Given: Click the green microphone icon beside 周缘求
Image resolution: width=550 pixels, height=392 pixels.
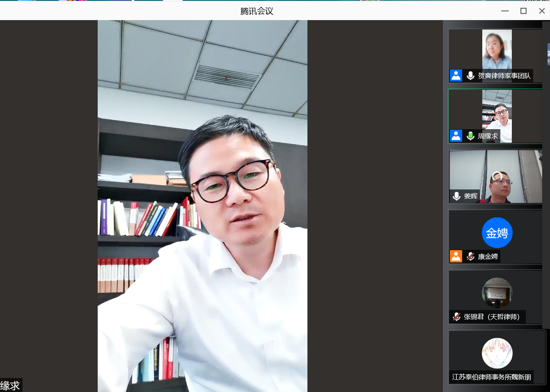Looking at the screenshot, I should pos(470,136).
